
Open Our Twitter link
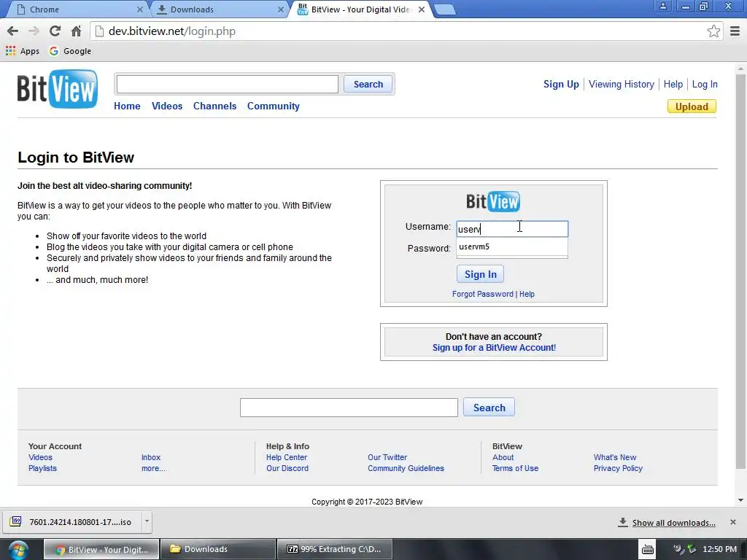click(x=387, y=457)
